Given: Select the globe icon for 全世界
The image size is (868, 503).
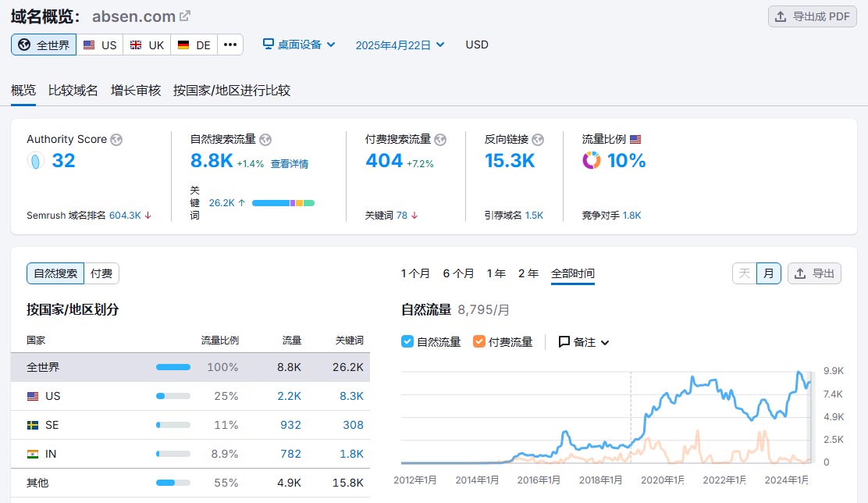Looking at the screenshot, I should 24,45.
